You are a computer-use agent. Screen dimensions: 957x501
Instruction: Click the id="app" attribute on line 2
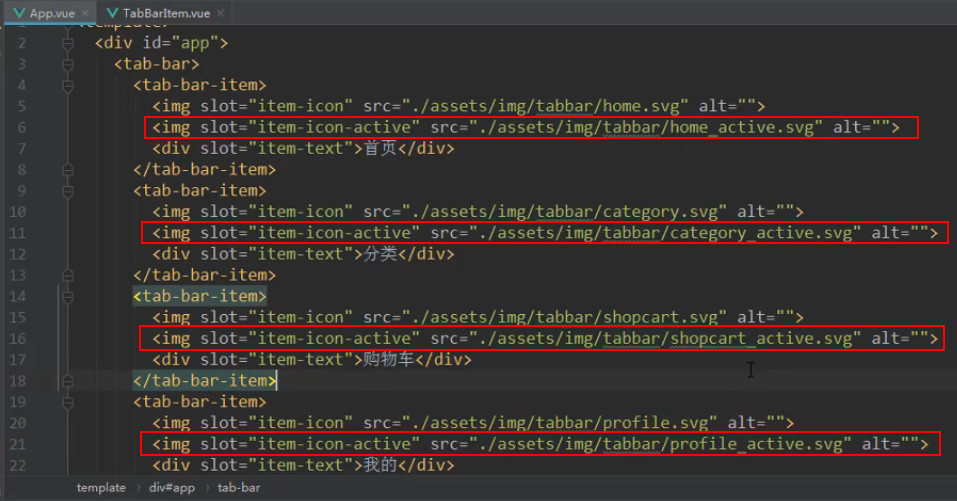pos(181,43)
